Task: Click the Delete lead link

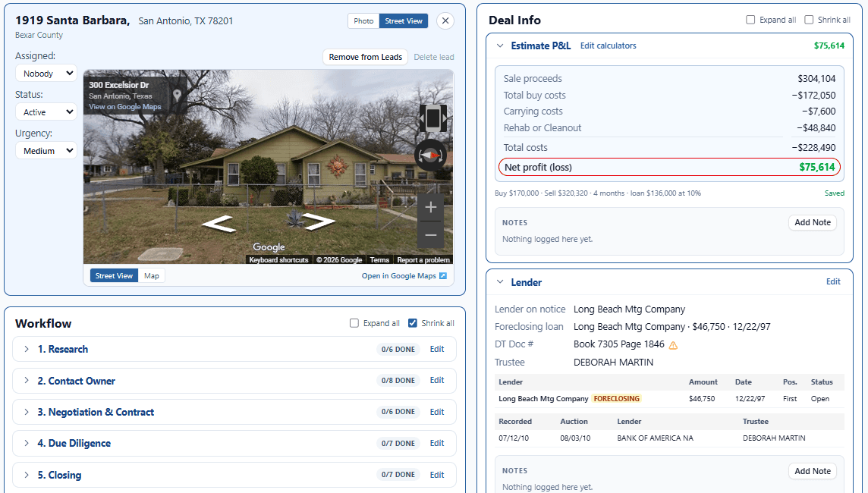Action: [x=434, y=57]
